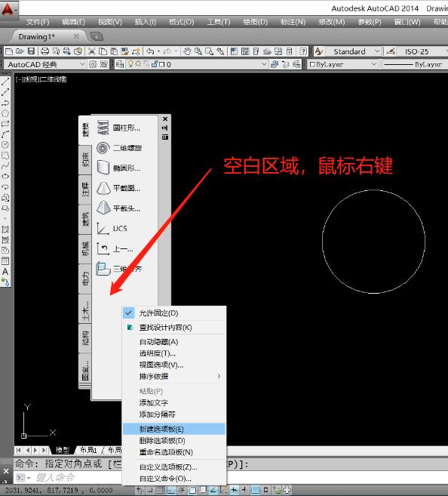Open the Help question mark icon
Image resolution: width=448 pixels, height=496 pixels.
302,51
